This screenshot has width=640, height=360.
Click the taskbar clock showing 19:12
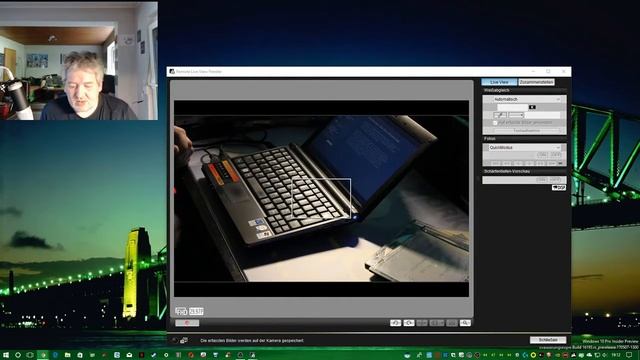tap(616, 355)
